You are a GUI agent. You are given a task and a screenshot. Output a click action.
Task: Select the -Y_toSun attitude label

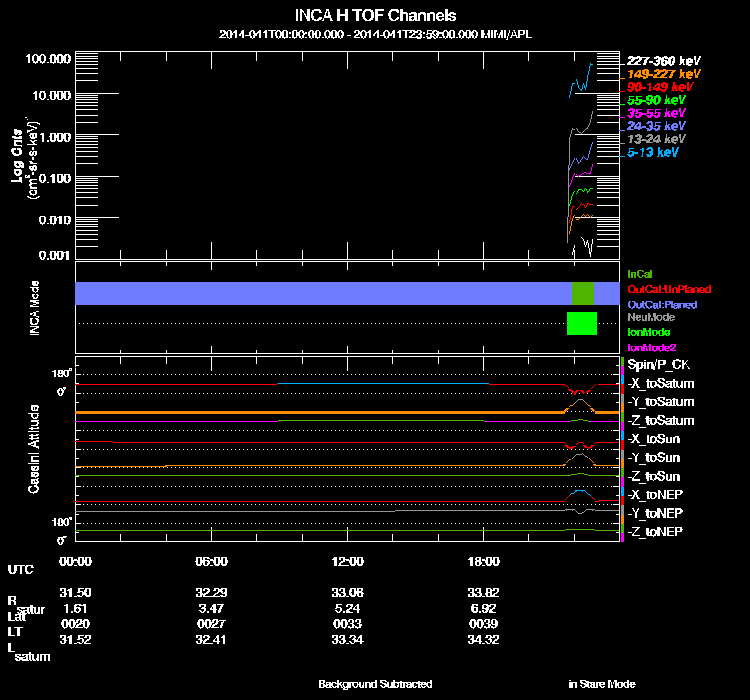coord(653,457)
